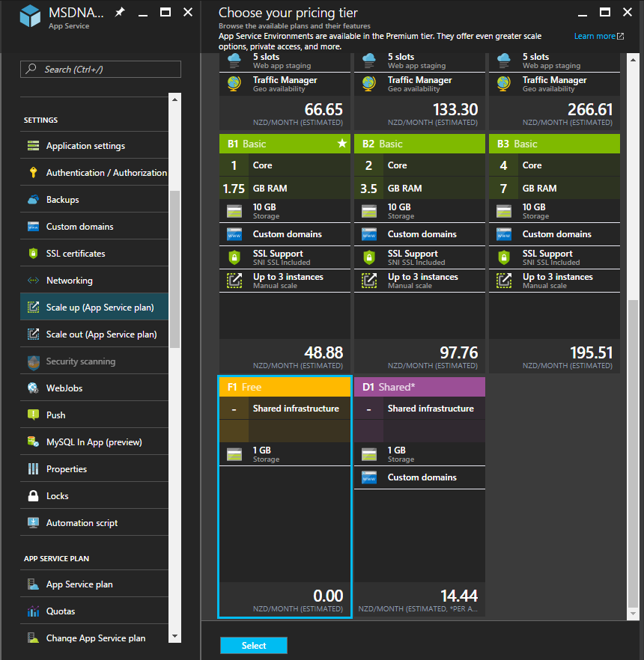Open Authentication / Authorization settings
This screenshot has height=660, width=644.
[x=94, y=173]
